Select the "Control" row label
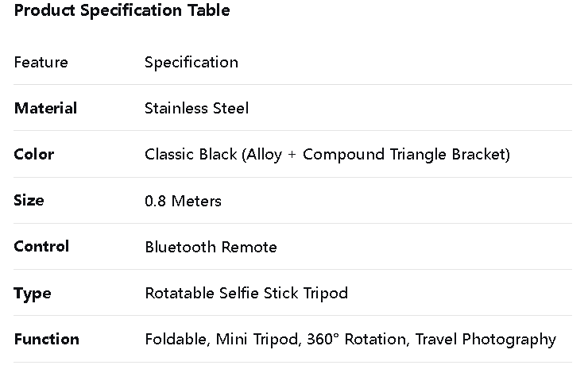Image resolution: width=588 pixels, height=369 pixels. 41,246
